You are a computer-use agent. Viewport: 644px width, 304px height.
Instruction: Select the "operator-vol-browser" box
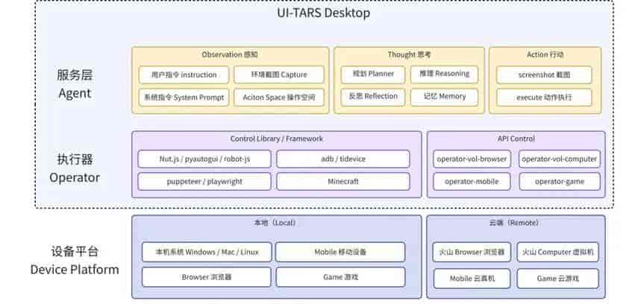coord(472,159)
